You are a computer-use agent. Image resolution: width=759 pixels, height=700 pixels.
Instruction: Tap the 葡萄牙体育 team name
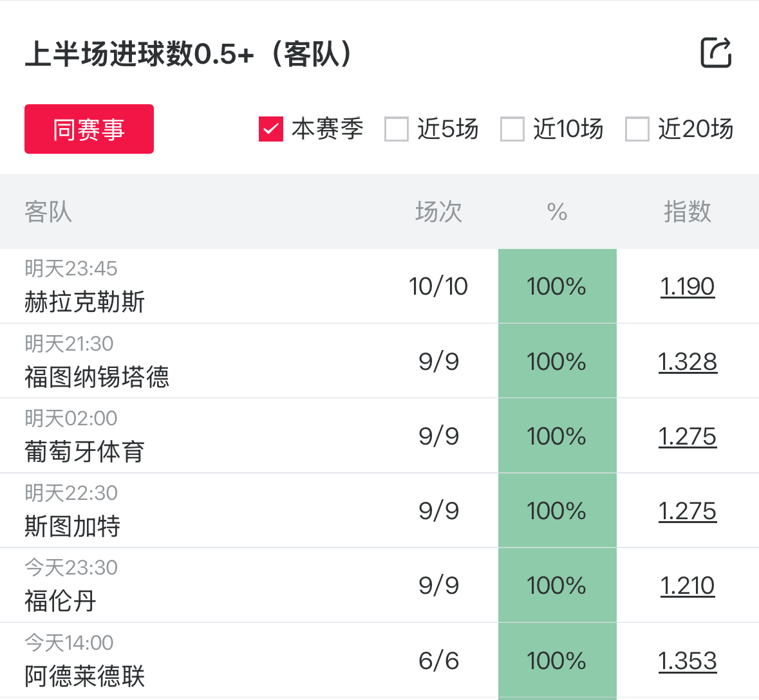pos(85,451)
